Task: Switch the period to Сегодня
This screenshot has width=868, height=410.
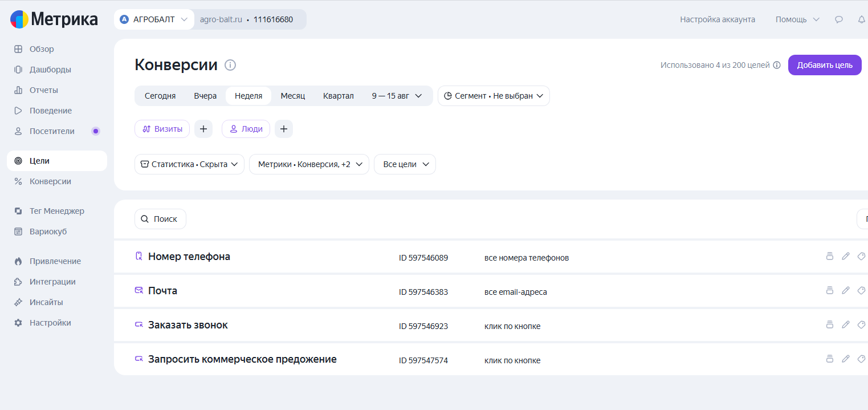Action: 160,96
